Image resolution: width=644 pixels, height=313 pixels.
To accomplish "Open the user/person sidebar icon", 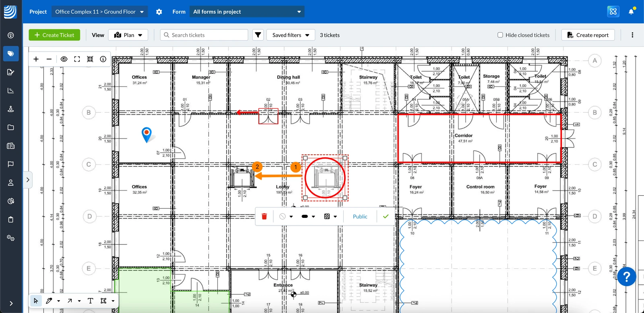I will 11,182.
